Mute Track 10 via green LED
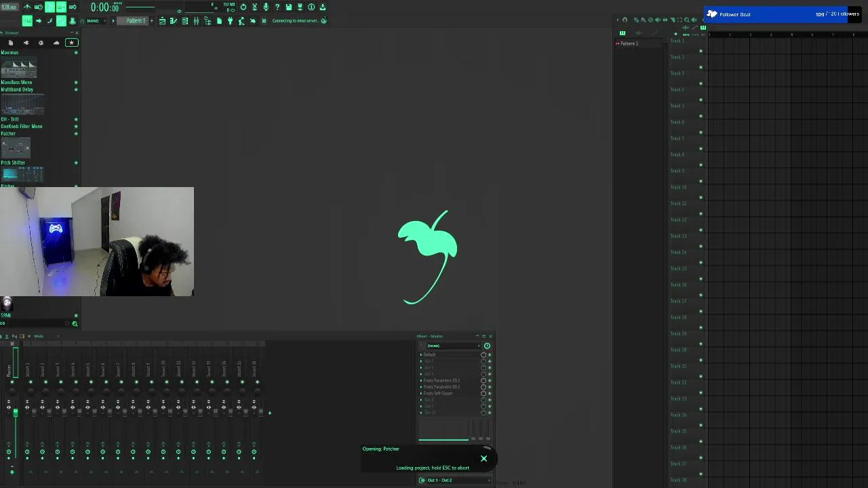The image size is (868, 488). click(x=701, y=197)
